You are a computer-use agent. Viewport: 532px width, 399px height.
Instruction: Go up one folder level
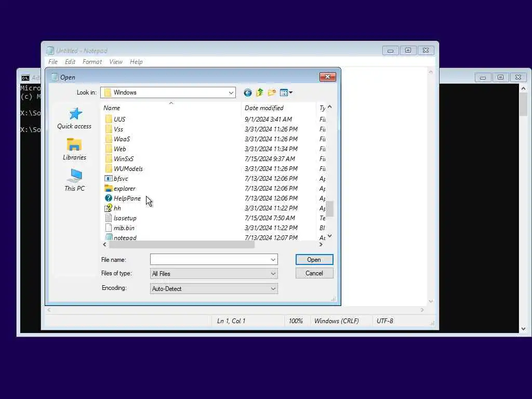[x=260, y=92]
